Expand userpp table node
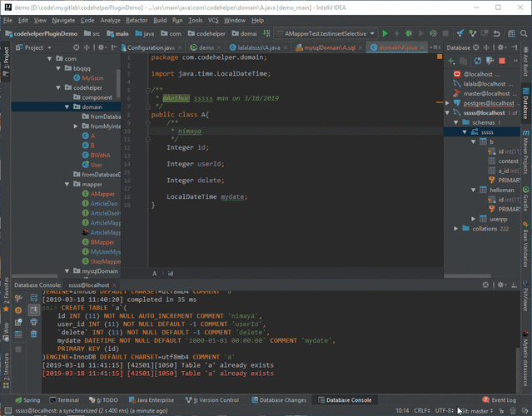The width and height of the screenshot is (532, 416). point(473,219)
